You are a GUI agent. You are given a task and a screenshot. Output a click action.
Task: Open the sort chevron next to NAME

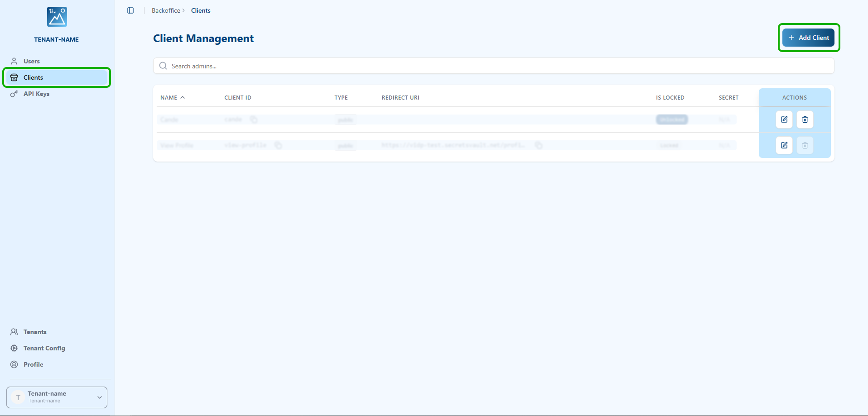[x=183, y=97]
